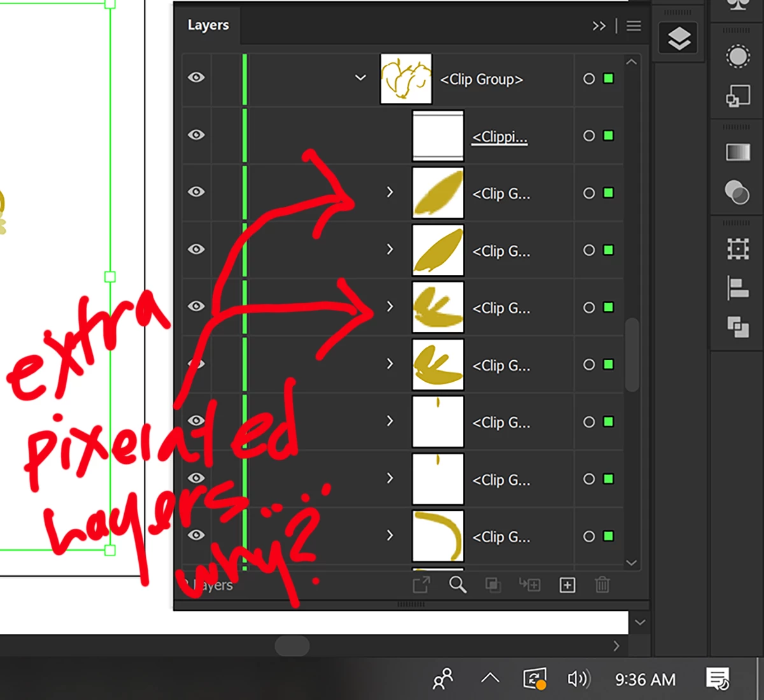Click the Make/Release Clipping Mask icon

pos(493,584)
